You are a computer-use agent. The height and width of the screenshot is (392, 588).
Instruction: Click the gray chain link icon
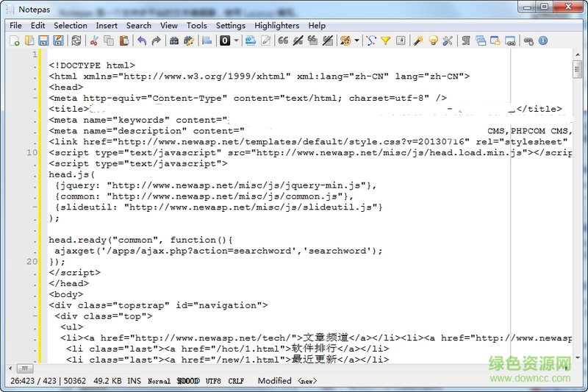[x=528, y=40]
